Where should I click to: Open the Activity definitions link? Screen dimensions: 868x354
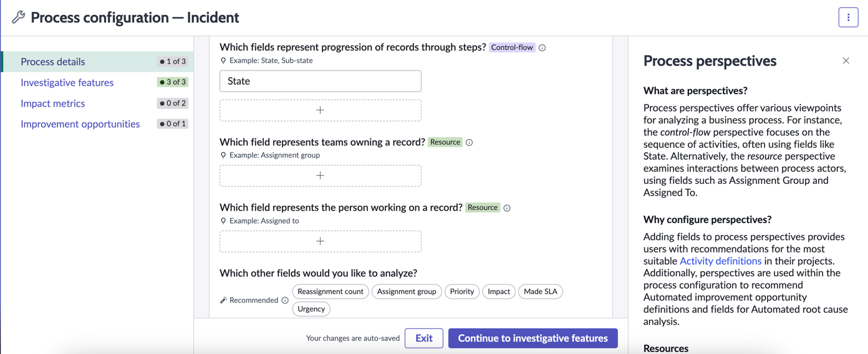[720, 261]
